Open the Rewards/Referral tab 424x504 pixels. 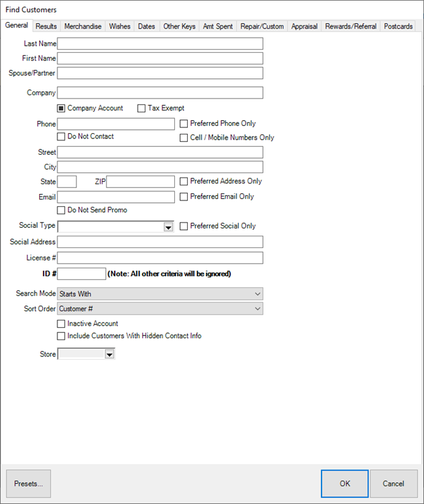351,26
